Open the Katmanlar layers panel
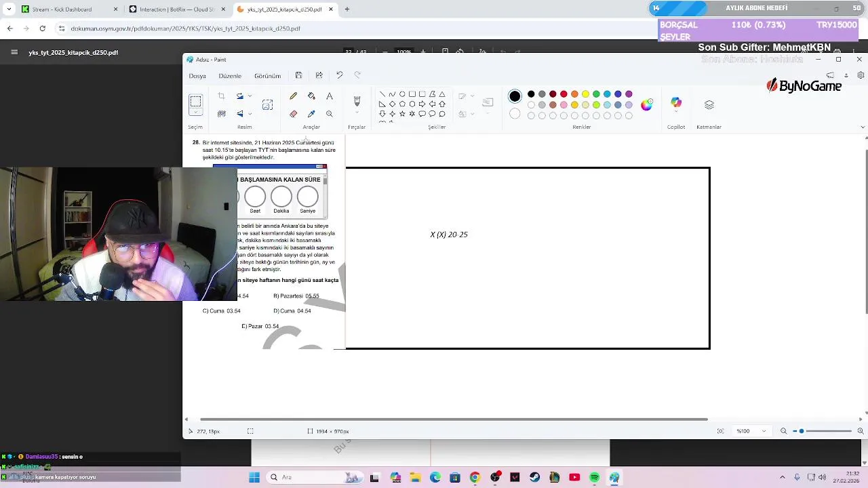This screenshot has height=488, width=868. [x=709, y=104]
